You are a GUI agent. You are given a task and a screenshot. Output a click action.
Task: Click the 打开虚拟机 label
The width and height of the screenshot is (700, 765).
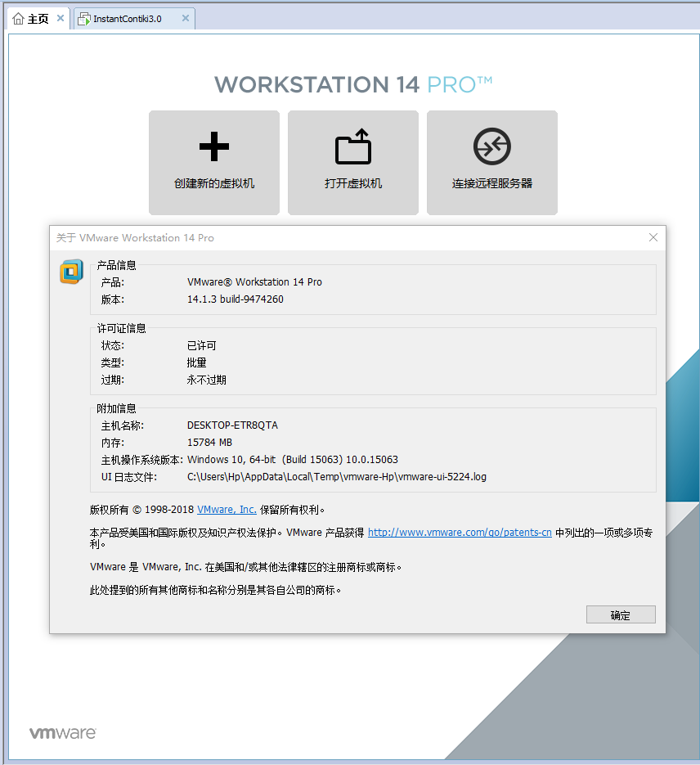tap(353, 183)
